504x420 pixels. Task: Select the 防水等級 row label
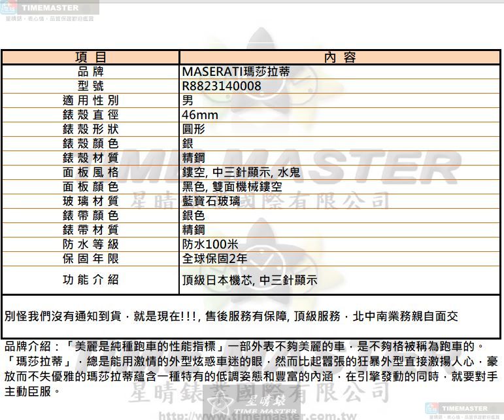91,245
